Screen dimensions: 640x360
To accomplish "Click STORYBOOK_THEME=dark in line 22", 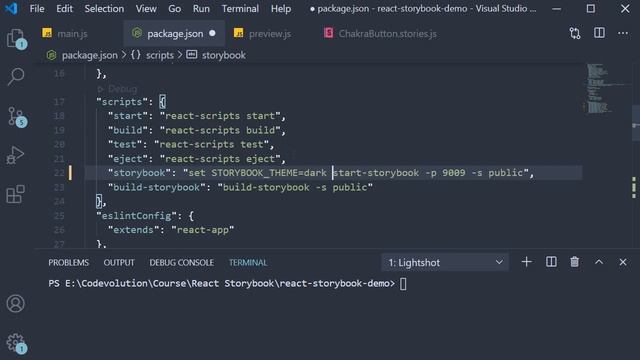I will [x=269, y=173].
